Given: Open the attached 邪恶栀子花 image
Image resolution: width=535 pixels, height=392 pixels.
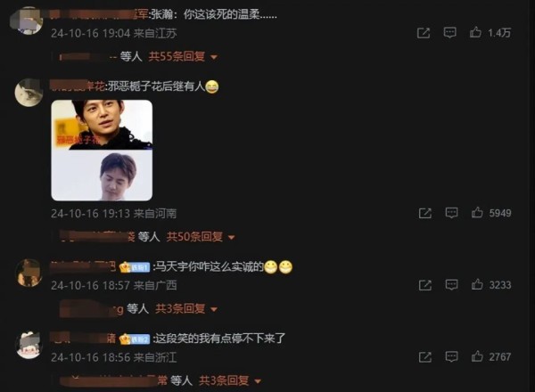Looking at the screenshot, I should pyautogui.click(x=102, y=151).
